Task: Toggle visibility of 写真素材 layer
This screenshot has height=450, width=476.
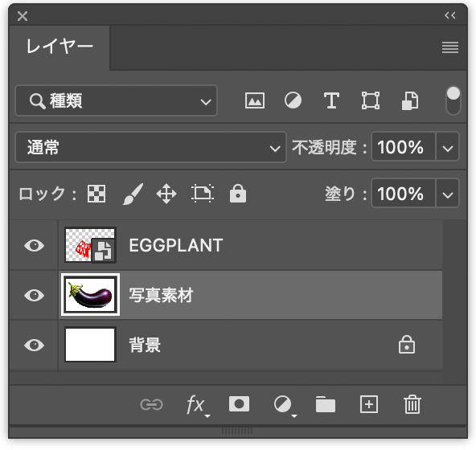Action: point(34,295)
